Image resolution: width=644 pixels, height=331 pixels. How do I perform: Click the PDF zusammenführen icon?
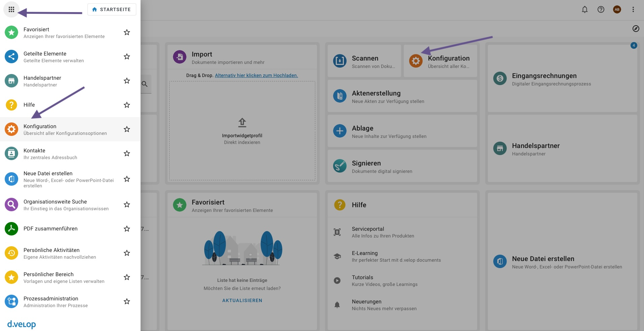pyautogui.click(x=11, y=229)
